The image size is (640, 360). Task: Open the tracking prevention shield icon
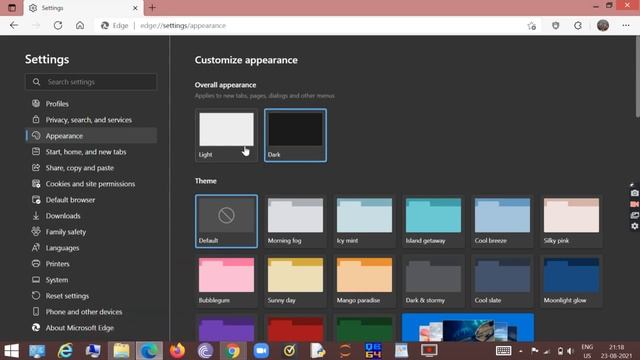coord(556,25)
